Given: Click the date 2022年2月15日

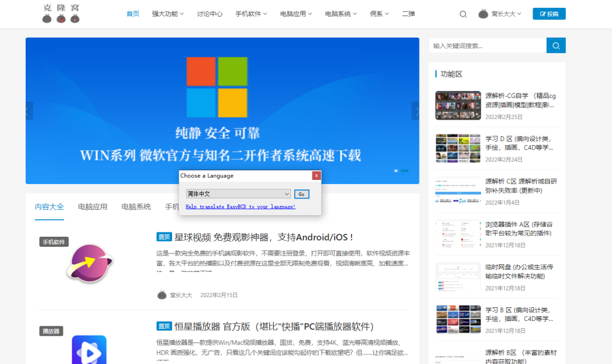Looking at the screenshot, I should point(219,295).
